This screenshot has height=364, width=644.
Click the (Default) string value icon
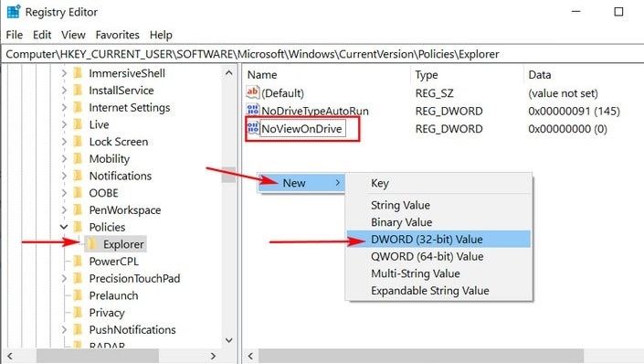(x=253, y=92)
